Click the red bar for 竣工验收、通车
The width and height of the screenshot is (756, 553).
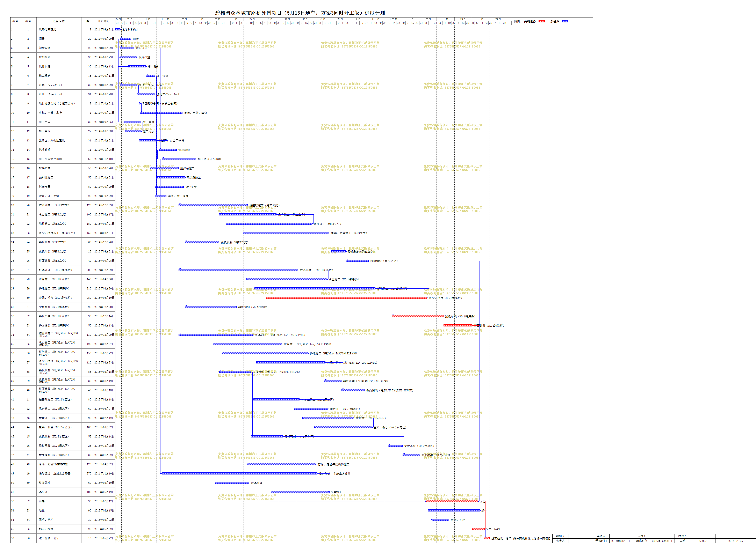[487, 538]
